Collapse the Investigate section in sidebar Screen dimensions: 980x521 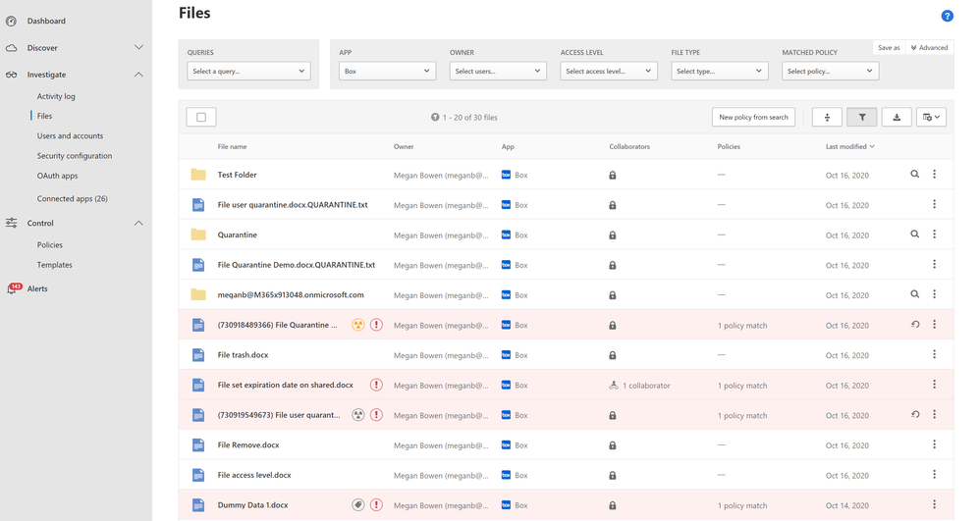tap(138, 75)
